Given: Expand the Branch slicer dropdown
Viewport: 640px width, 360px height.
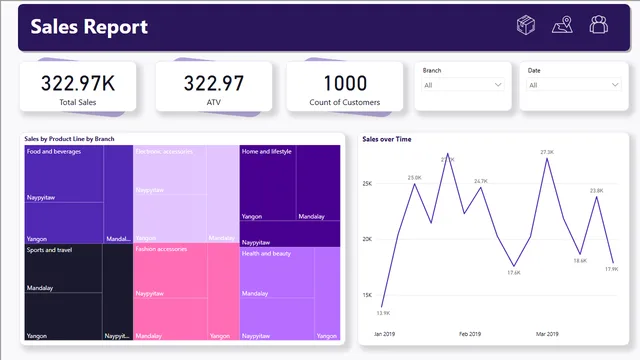Looking at the screenshot, I should 463,85.
